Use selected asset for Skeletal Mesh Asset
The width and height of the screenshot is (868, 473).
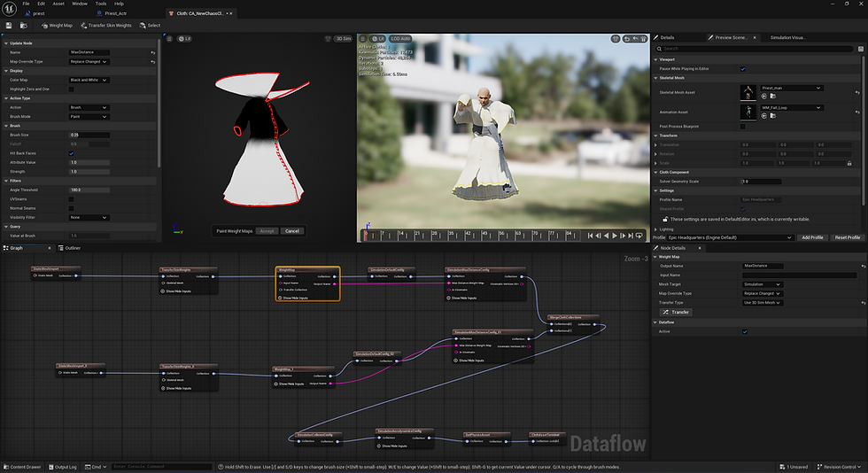tap(763, 97)
